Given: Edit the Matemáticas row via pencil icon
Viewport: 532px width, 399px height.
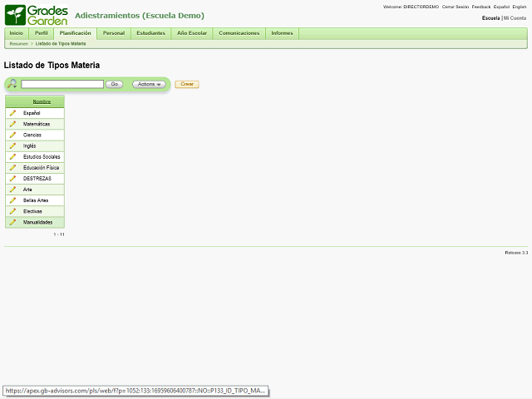Looking at the screenshot, I should pyautogui.click(x=13, y=124).
